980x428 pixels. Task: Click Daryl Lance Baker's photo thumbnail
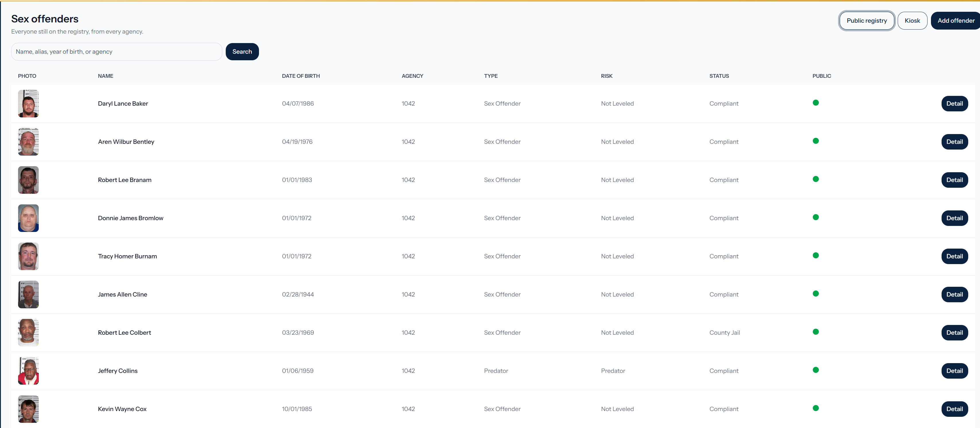point(28,104)
